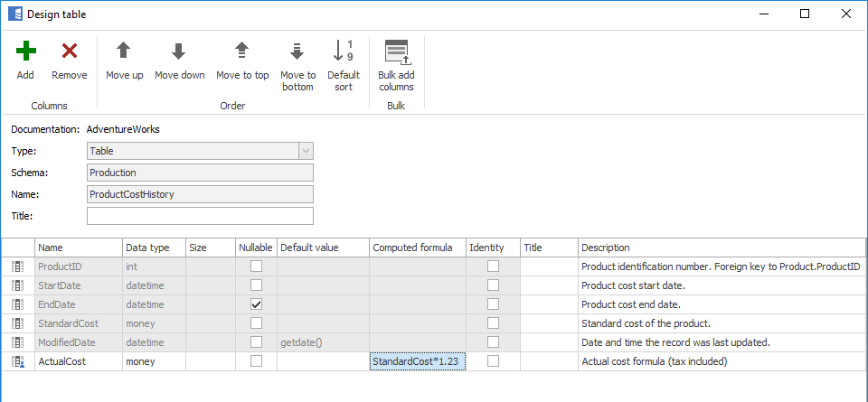
Task: Click the green Add column icon
Action: pos(25,52)
